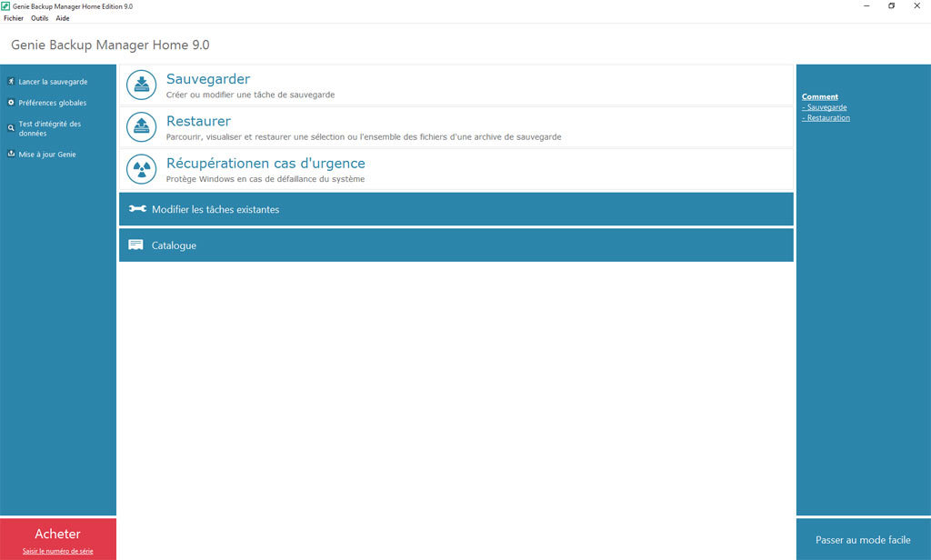Minimize the application window
Screen dimensions: 931x560
(866, 6)
